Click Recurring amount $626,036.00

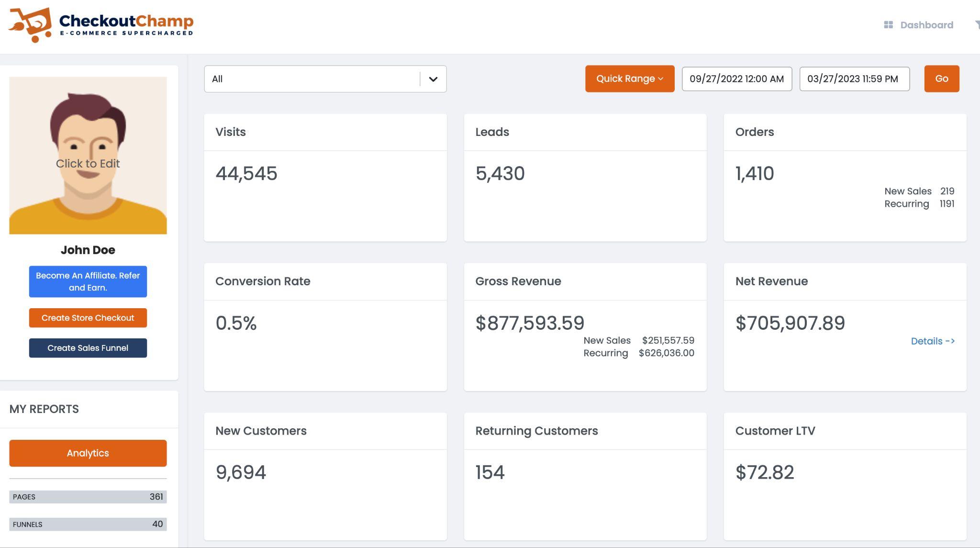click(x=667, y=353)
